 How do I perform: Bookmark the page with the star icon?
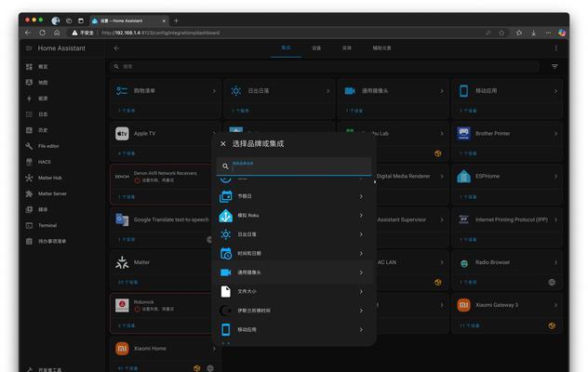[501, 33]
